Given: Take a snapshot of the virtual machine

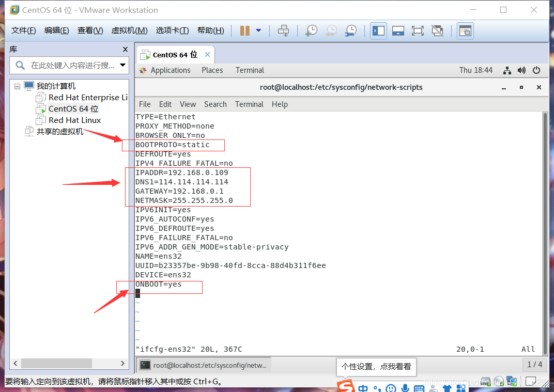Looking at the screenshot, I should pos(311,30).
